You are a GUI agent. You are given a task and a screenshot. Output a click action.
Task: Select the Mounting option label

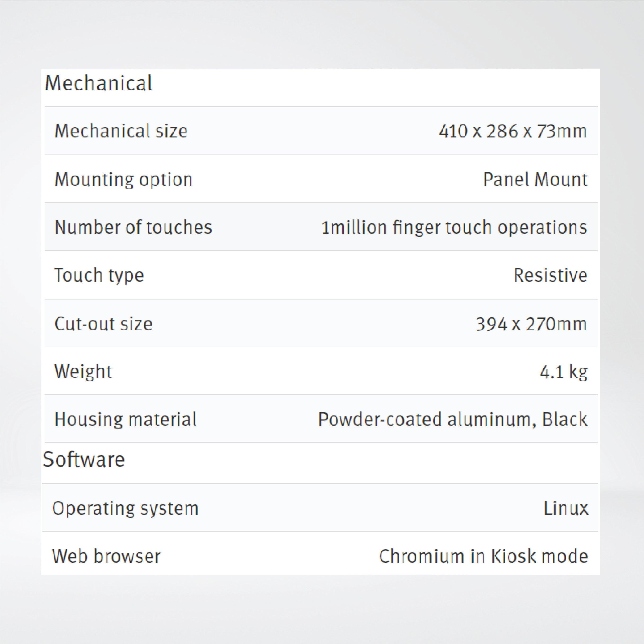click(x=124, y=179)
